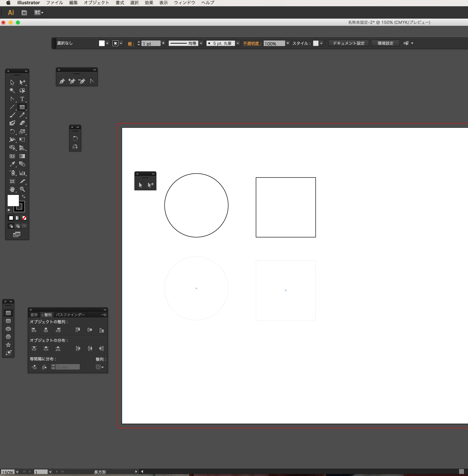Expand the opacity percentage dropdown
Screen dimensions: 468x476
click(x=288, y=43)
